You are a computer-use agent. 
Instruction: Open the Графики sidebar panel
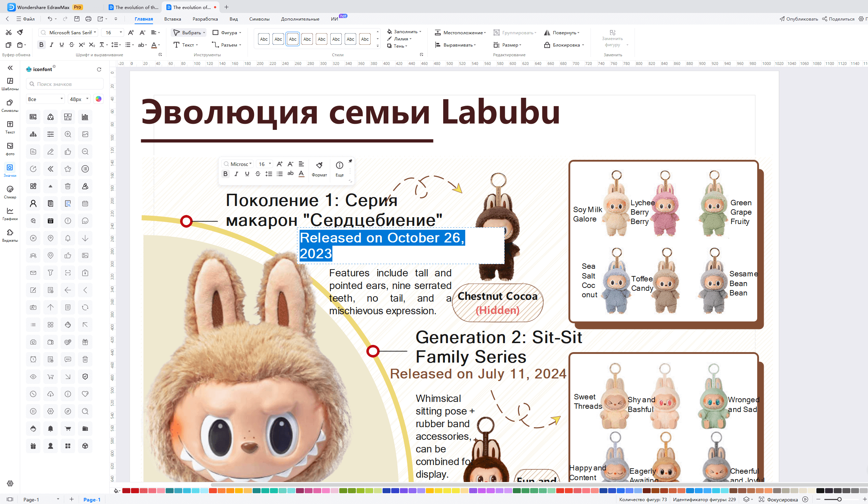click(10, 214)
